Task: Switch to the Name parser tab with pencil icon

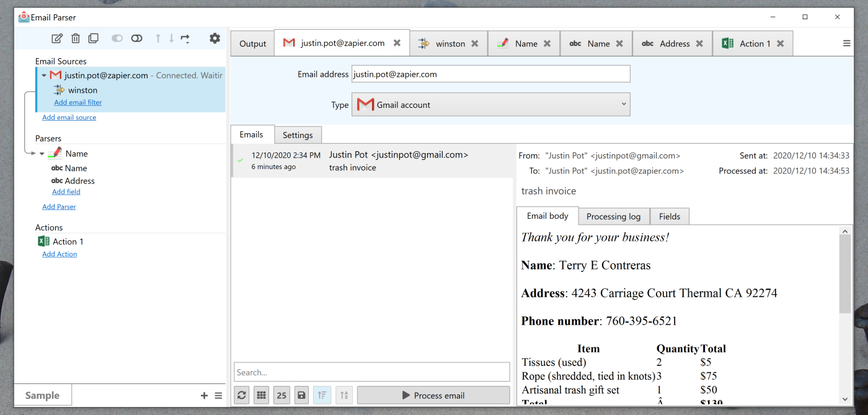Action: click(525, 44)
